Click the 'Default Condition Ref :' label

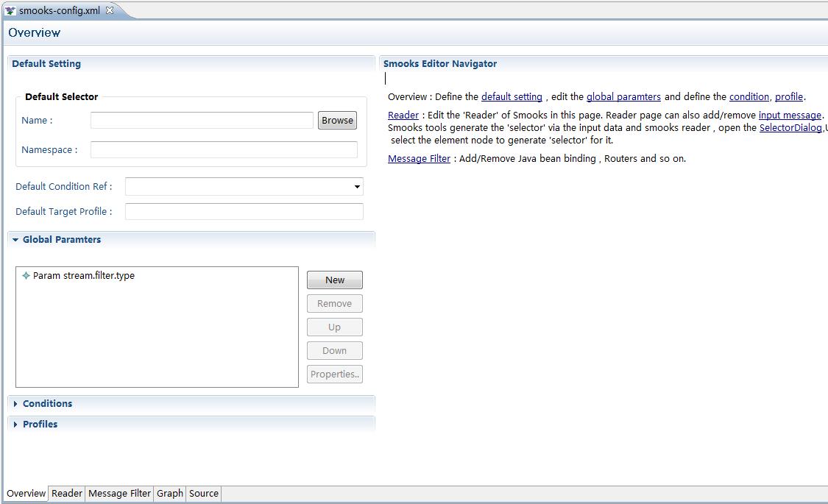tap(64, 186)
